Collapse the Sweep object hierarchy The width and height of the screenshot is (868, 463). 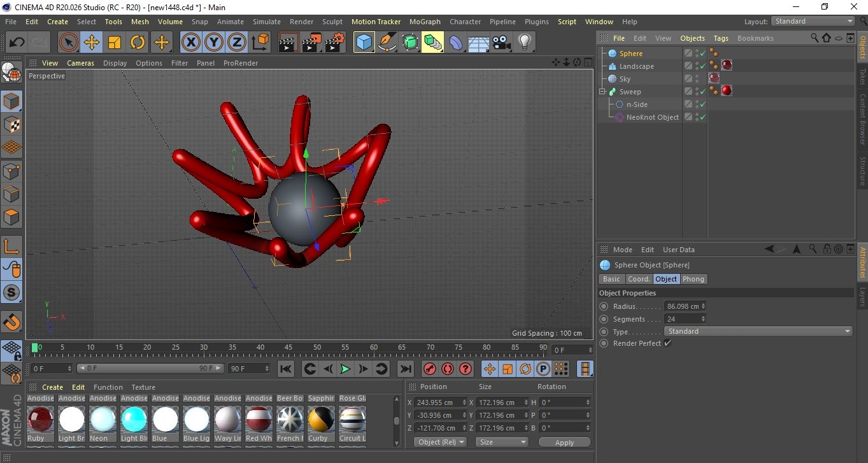pyautogui.click(x=602, y=92)
